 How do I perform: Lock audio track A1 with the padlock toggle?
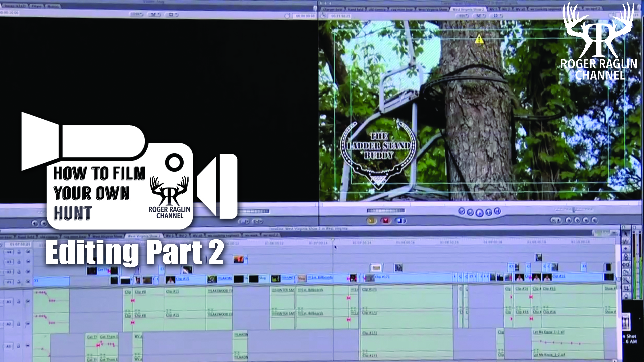(19, 301)
